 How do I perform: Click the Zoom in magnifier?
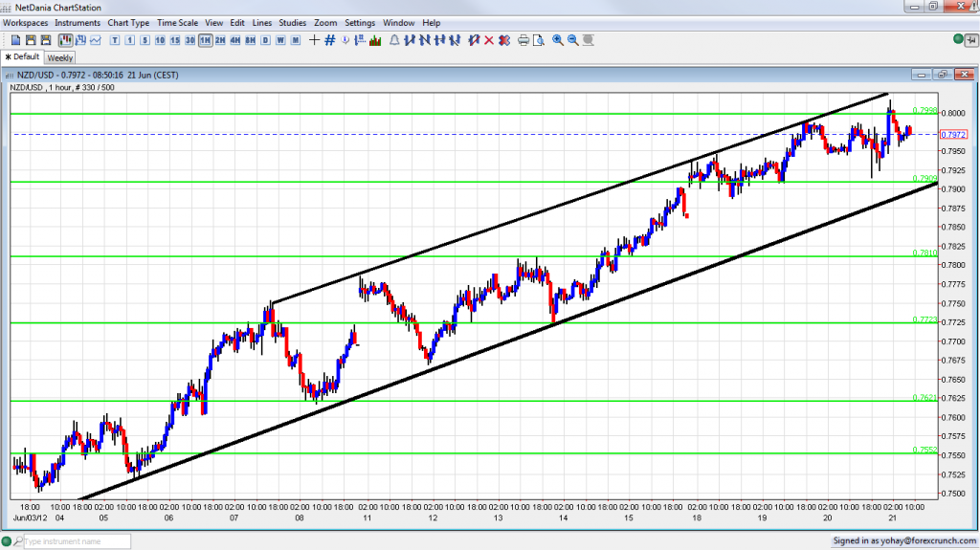pyautogui.click(x=558, y=40)
